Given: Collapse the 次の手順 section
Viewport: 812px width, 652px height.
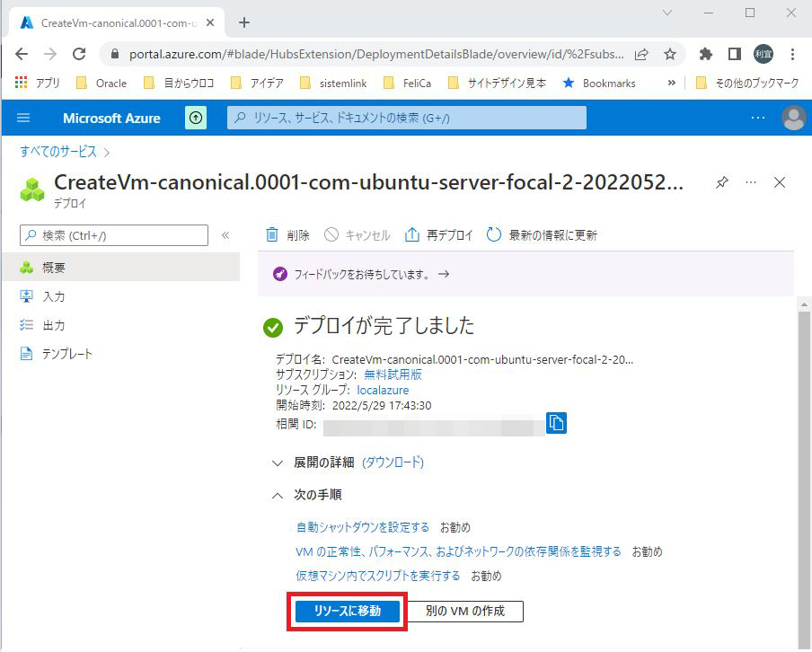Looking at the screenshot, I should (x=278, y=495).
